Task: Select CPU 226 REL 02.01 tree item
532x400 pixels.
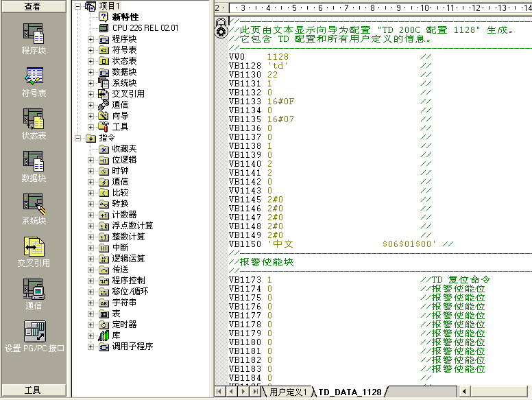Action: point(145,28)
